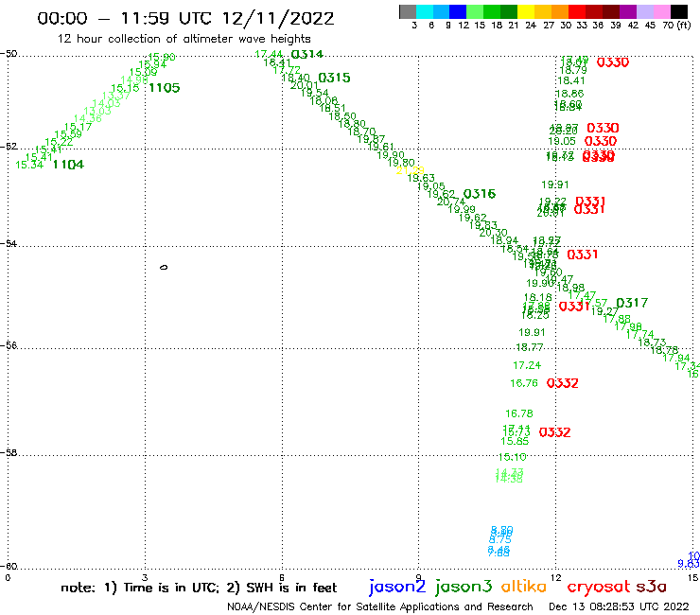
Task: Click the wave height value 15.34
Action: (x=29, y=165)
